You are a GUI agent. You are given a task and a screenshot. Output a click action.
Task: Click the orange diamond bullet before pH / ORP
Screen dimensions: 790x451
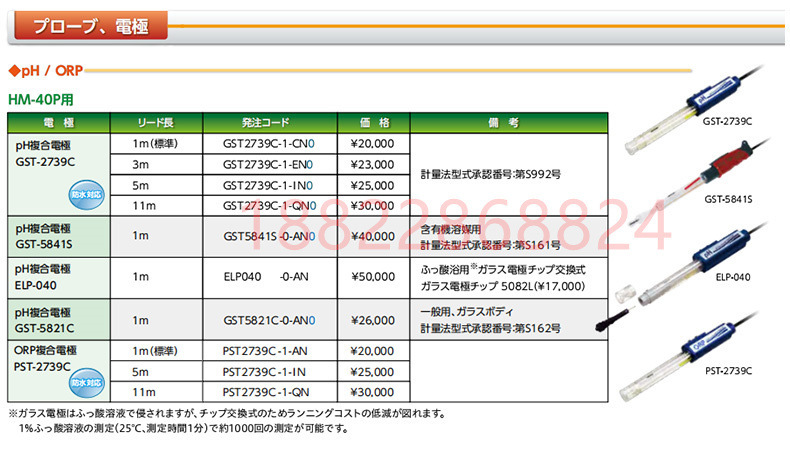coord(13,72)
